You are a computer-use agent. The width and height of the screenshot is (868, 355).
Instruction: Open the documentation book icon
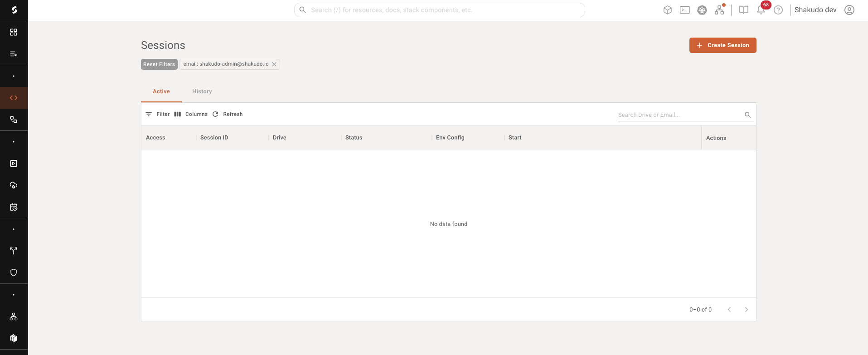(744, 10)
